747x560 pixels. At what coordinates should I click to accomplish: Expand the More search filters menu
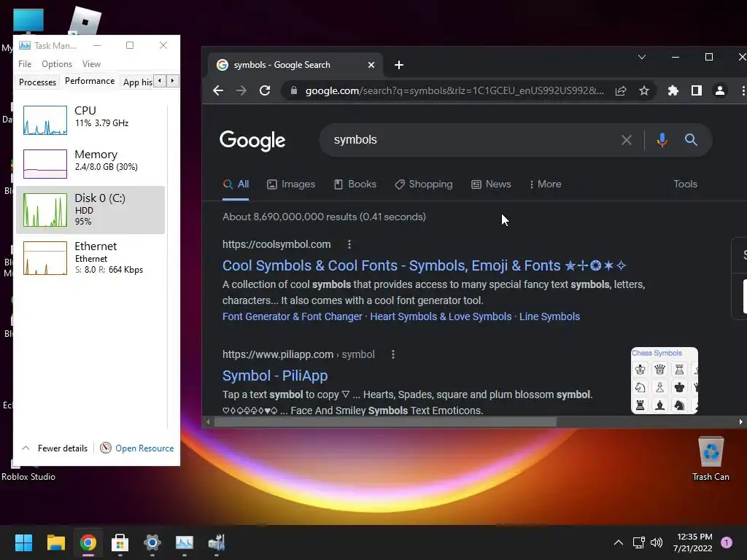[545, 184]
